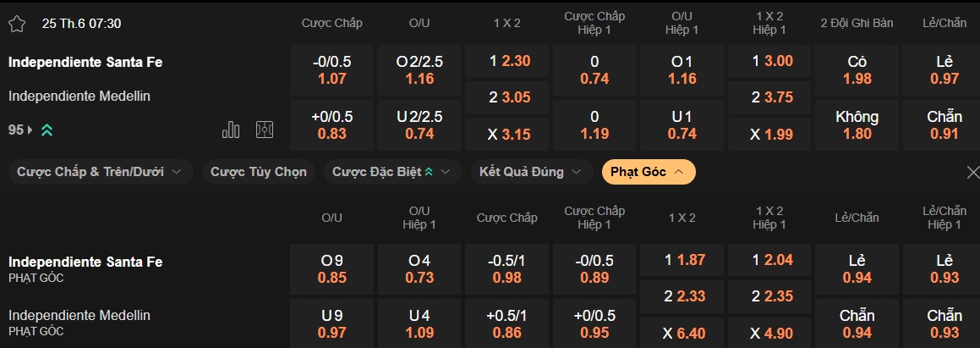Expand the 95 more markets arrow
The height and width of the screenshot is (348, 980).
click(31, 130)
